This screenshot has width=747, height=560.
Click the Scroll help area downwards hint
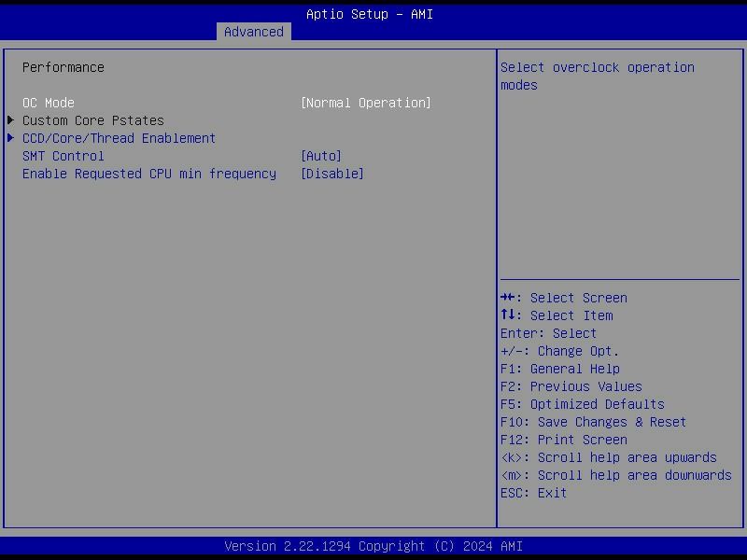click(616, 475)
